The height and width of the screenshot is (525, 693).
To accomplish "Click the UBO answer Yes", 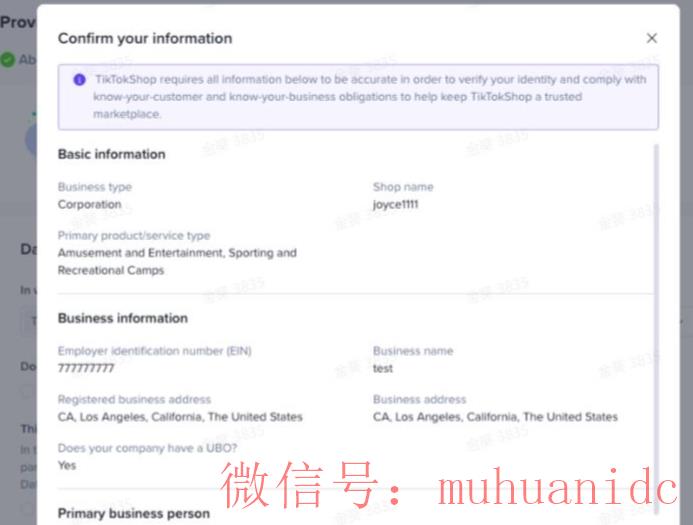I will pos(67,465).
